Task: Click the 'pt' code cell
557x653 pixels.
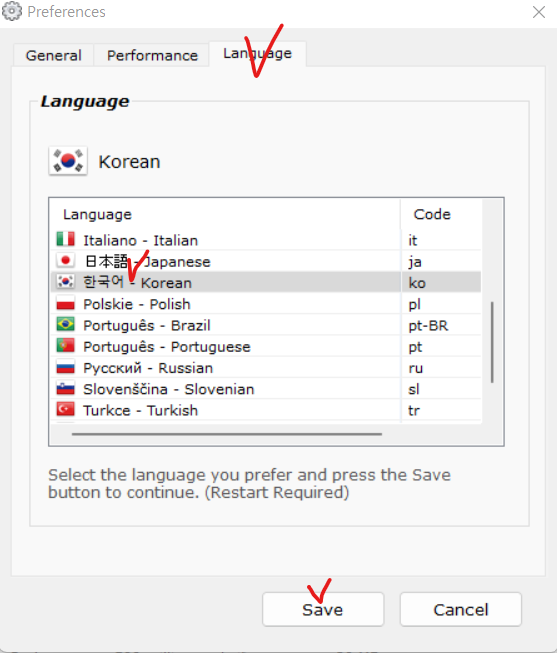Action: pyautogui.click(x=441, y=346)
